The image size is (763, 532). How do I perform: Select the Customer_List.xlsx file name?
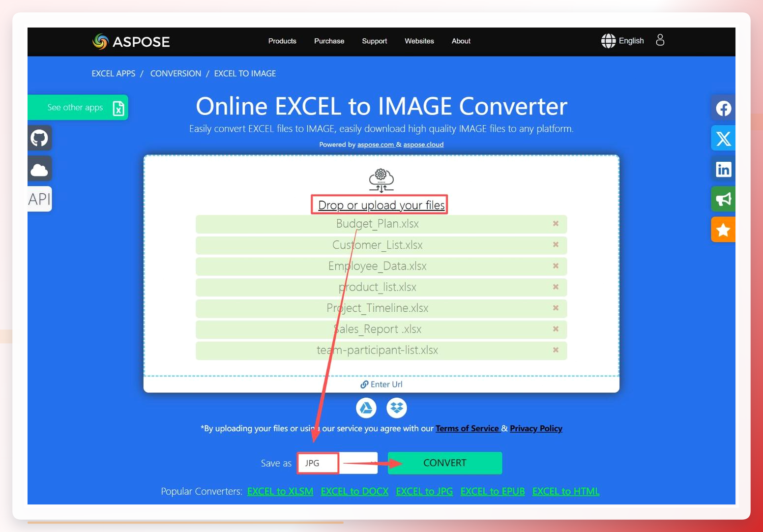point(378,245)
